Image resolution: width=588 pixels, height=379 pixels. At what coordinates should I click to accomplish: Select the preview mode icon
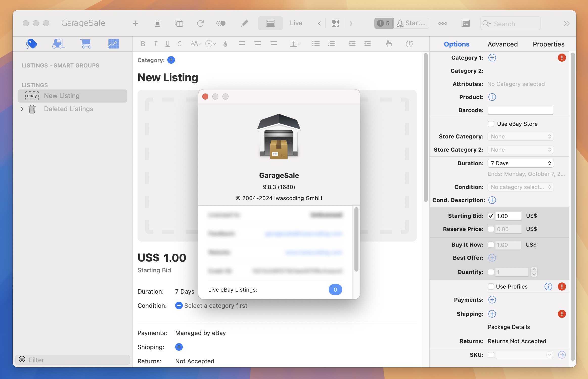[270, 23]
